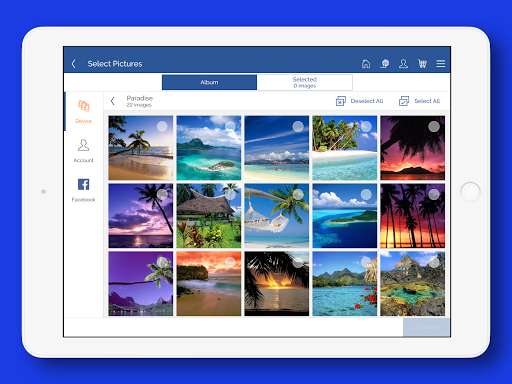Click Deselect All
The image size is (512, 384).
coord(360,101)
